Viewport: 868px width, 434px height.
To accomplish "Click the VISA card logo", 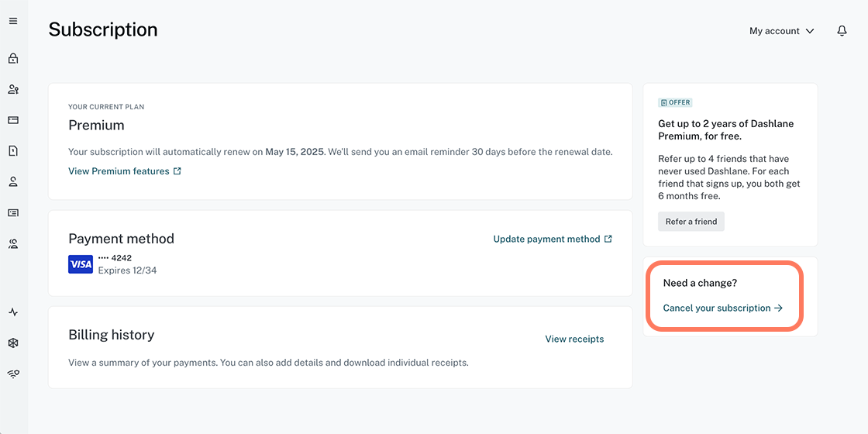I will [x=81, y=264].
